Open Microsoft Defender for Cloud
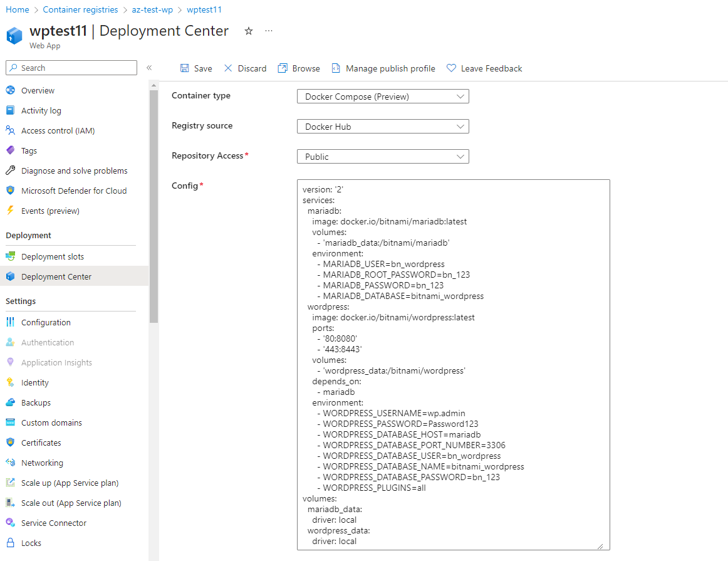 coord(75,191)
